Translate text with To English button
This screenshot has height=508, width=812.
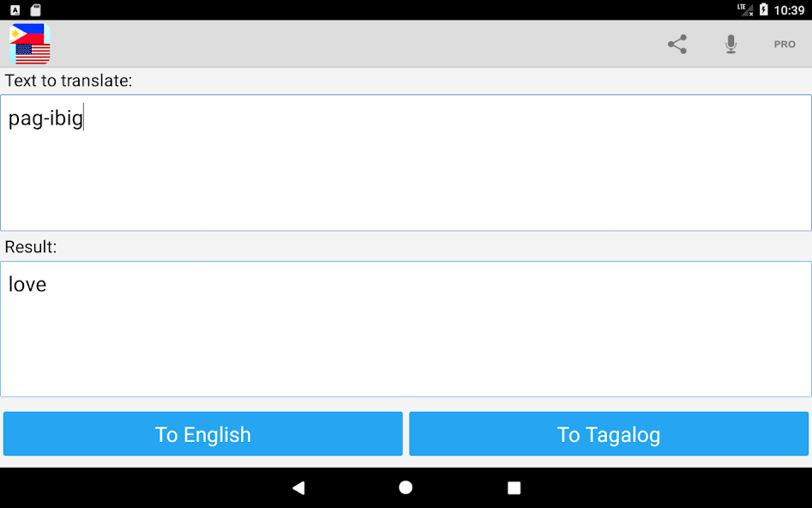(203, 434)
